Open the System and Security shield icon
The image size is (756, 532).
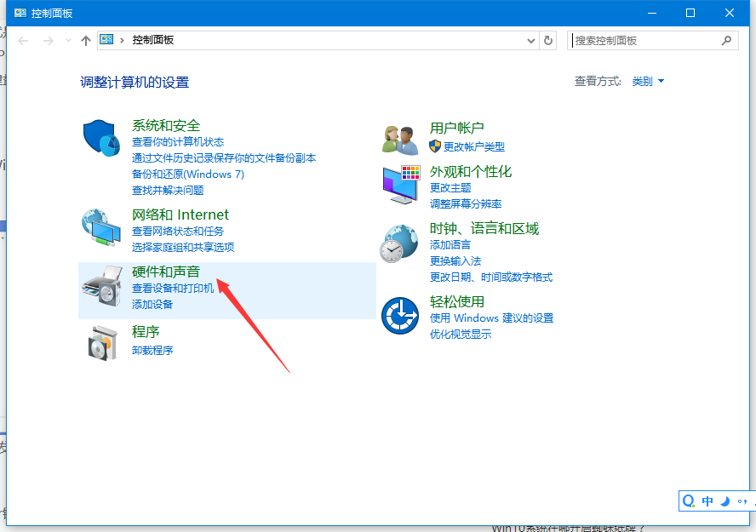click(101, 138)
